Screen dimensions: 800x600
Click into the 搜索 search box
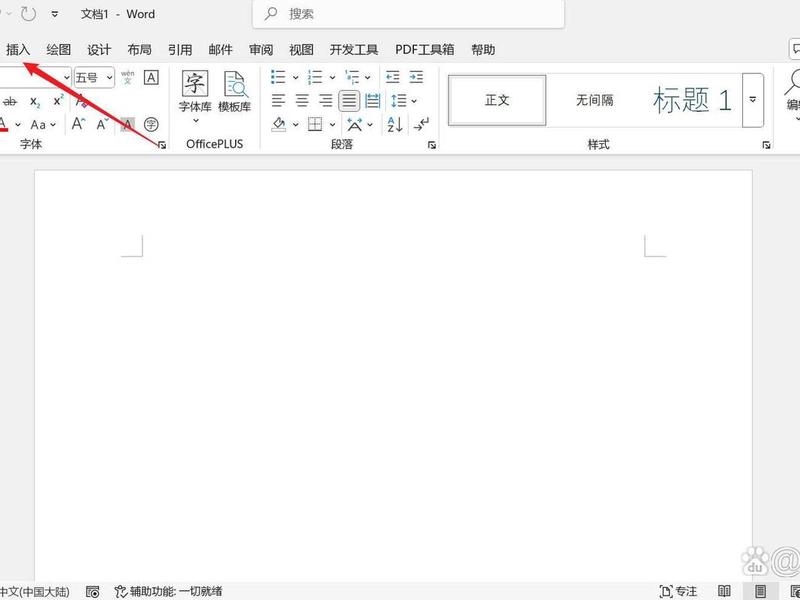point(409,14)
